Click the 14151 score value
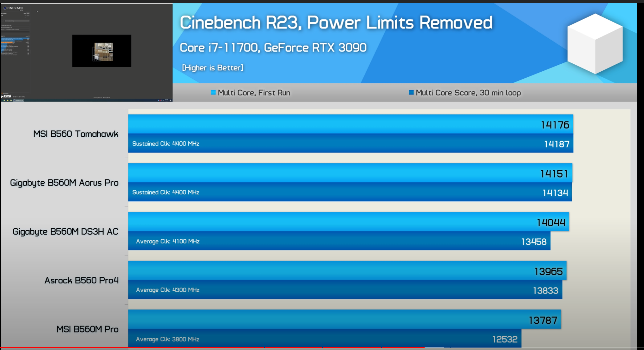The image size is (644, 350). tap(554, 174)
